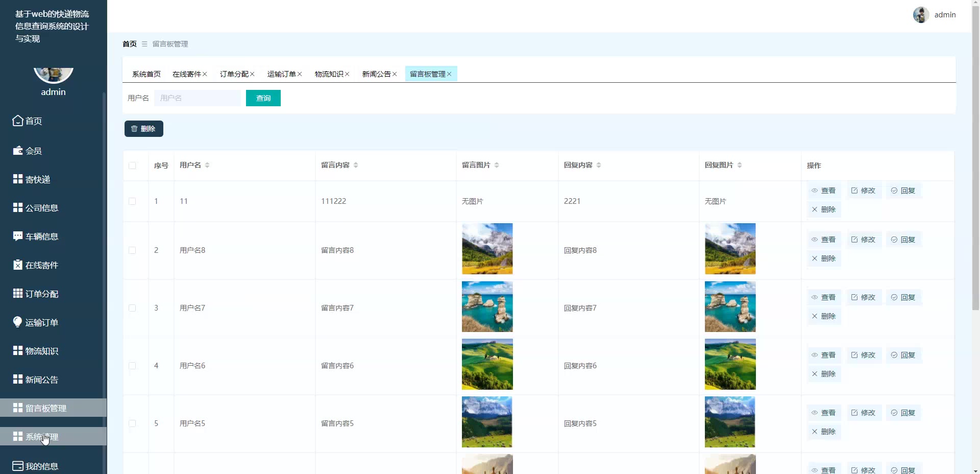Open 我的信息 card icon in sidebar
980x474 pixels.
click(18, 466)
